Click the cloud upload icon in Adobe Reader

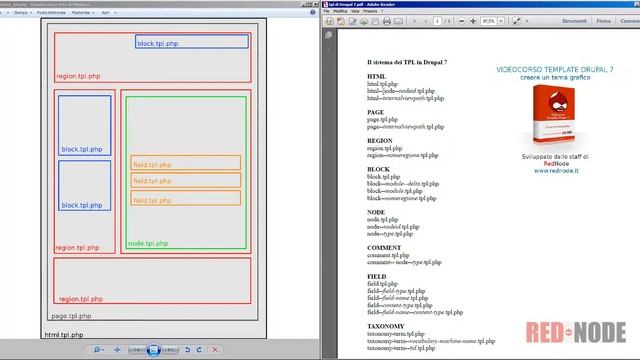point(364,21)
